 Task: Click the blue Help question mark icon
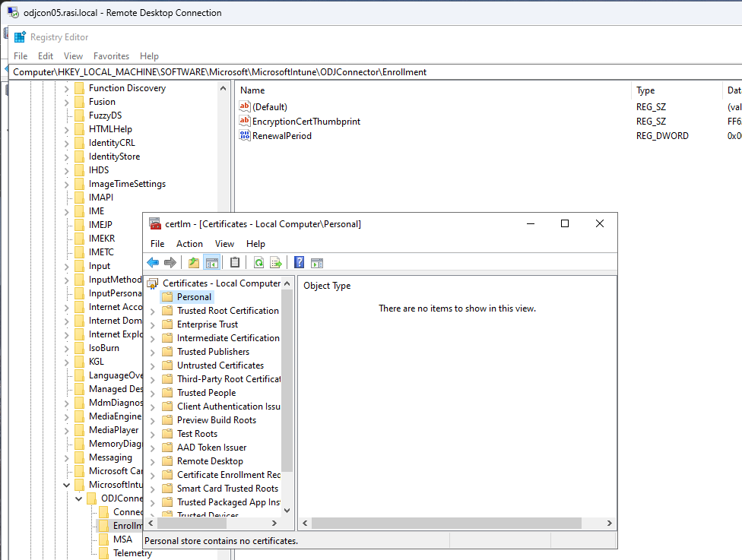pyautogui.click(x=299, y=262)
